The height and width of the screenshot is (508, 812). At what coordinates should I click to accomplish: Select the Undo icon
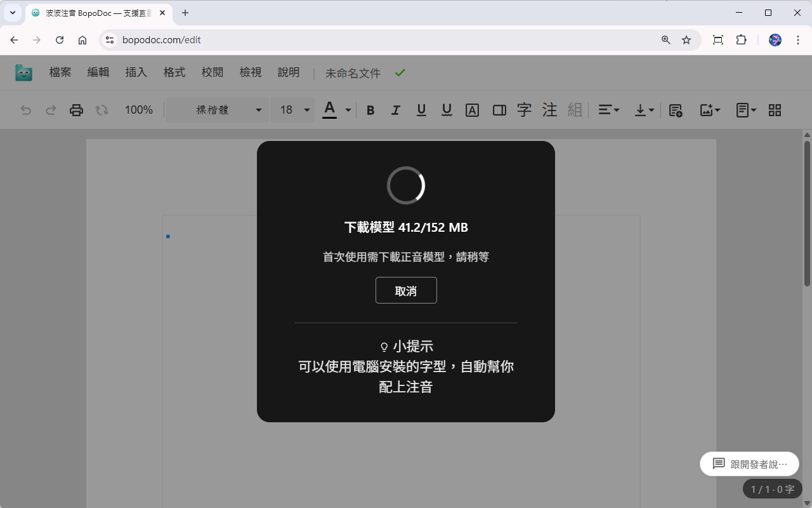click(x=25, y=110)
